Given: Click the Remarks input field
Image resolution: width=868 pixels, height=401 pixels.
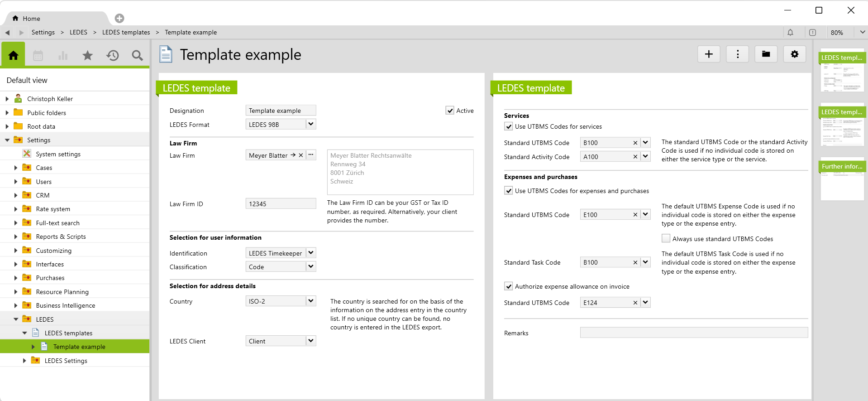Looking at the screenshot, I should coord(693,333).
